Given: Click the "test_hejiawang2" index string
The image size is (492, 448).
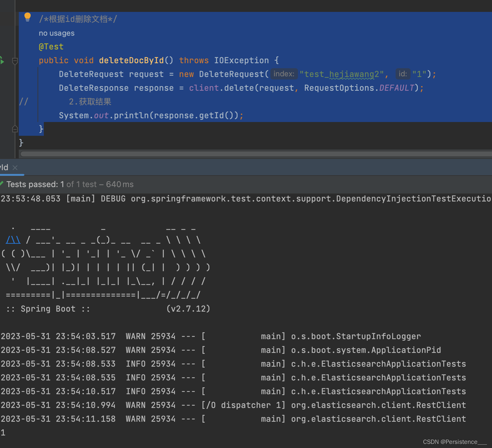Looking at the screenshot, I should (342, 74).
